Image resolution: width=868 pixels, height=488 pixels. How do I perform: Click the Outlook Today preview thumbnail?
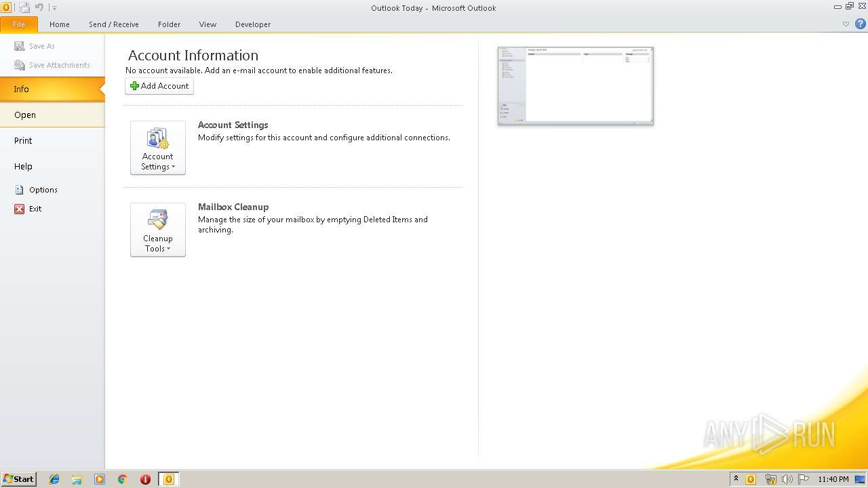(x=576, y=85)
